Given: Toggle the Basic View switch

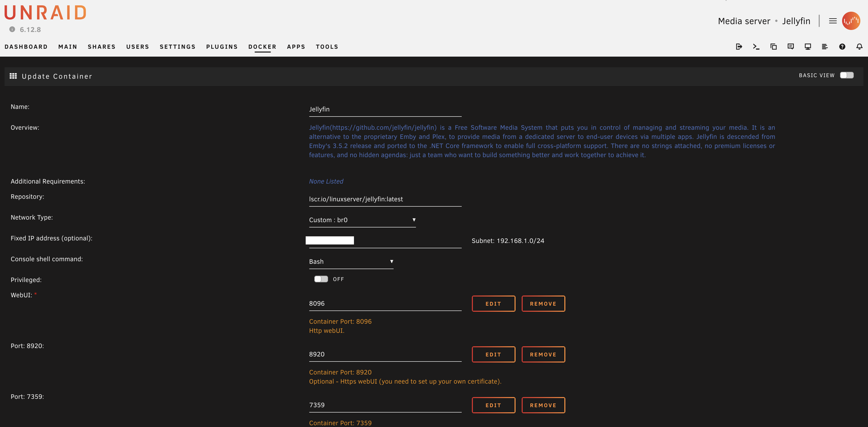Looking at the screenshot, I should [846, 75].
